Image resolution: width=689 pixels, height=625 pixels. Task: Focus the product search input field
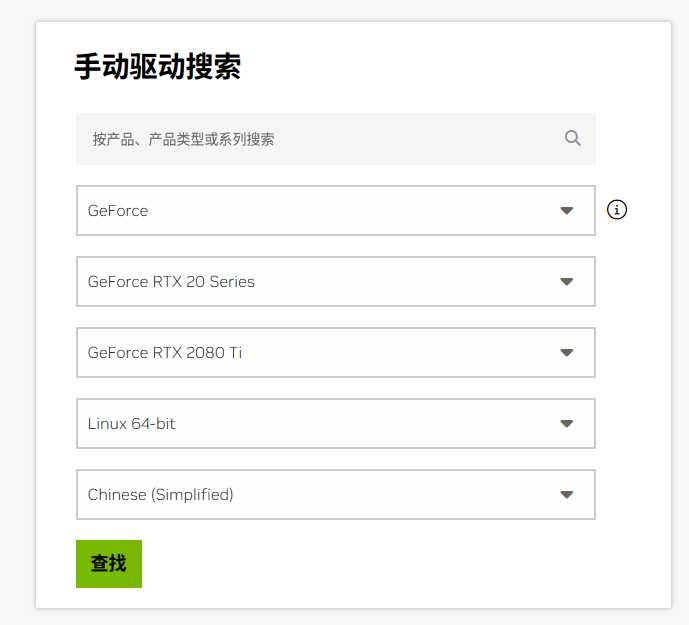pos(336,139)
